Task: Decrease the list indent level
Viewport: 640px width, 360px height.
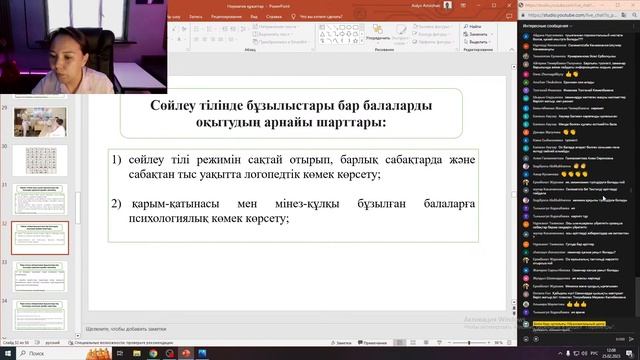Action: click(x=224, y=29)
